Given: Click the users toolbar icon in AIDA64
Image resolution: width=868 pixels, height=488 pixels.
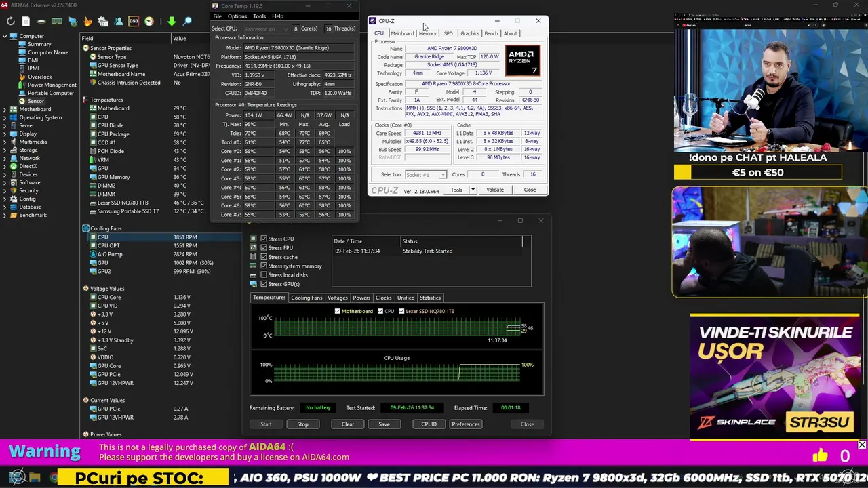Looking at the screenshot, I should tap(119, 21).
